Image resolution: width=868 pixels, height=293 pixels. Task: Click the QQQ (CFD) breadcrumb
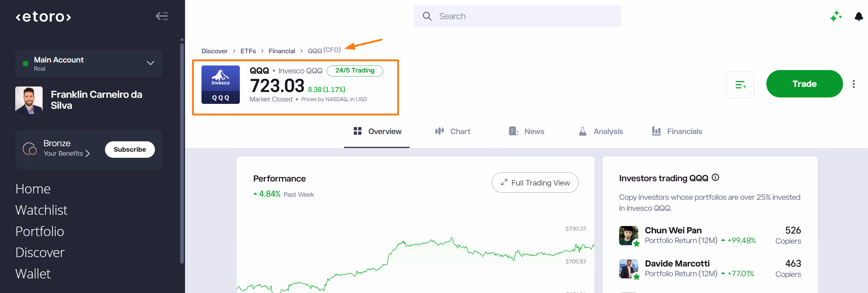click(324, 50)
